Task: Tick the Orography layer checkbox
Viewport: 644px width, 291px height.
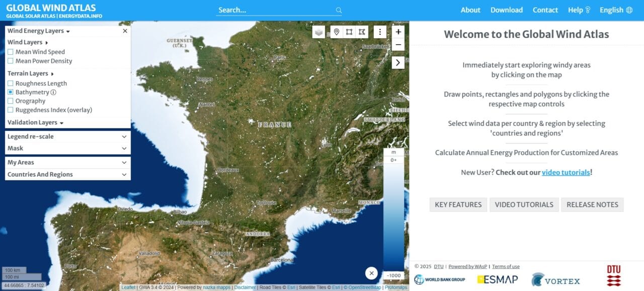Action: (x=11, y=101)
